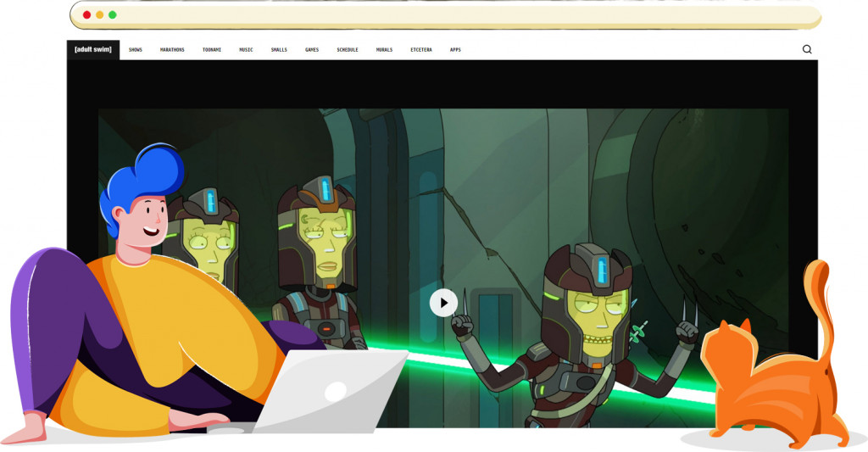Open the Marathons menu item
Screen dimensions: 868x452
[x=172, y=50]
